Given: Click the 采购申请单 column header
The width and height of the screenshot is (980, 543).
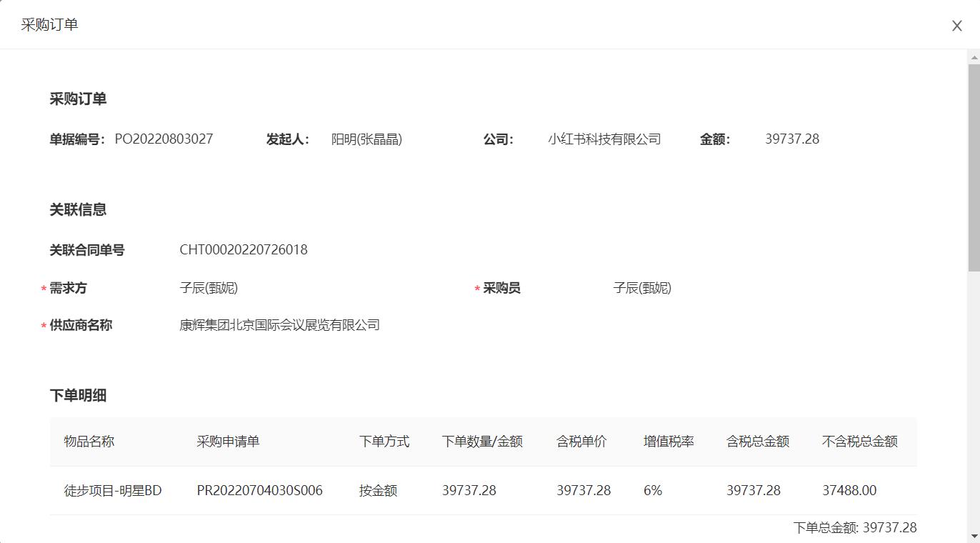Looking at the screenshot, I should 228,442.
